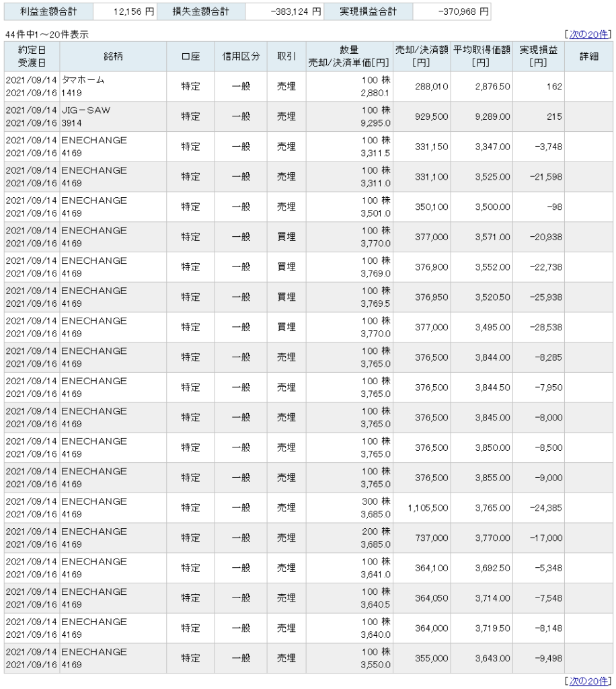Select the profit total 12,156 円
Image resolution: width=616 pixels, height=689 pixels.
pyautogui.click(x=133, y=12)
